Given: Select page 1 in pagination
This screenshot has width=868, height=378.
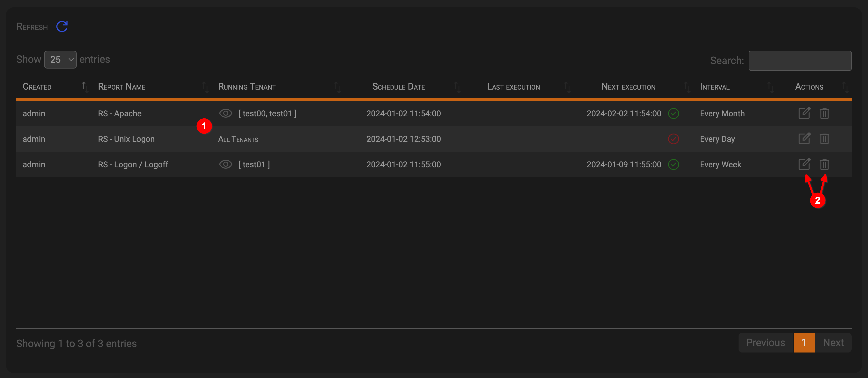Looking at the screenshot, I should [x=804, y=343].
